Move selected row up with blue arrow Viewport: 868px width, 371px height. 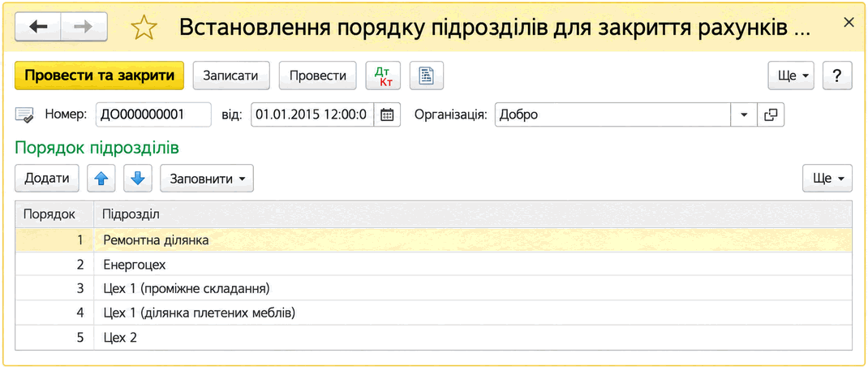(101, 179)
